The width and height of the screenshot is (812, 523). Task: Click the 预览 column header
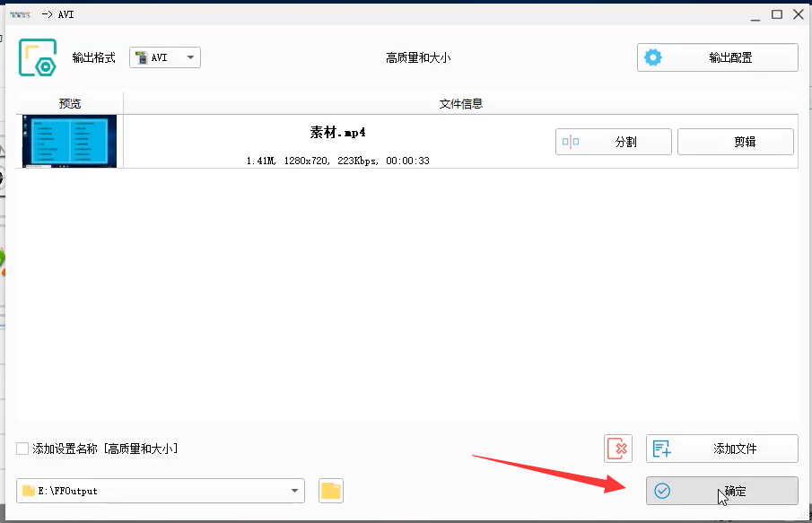click(70, 103)
